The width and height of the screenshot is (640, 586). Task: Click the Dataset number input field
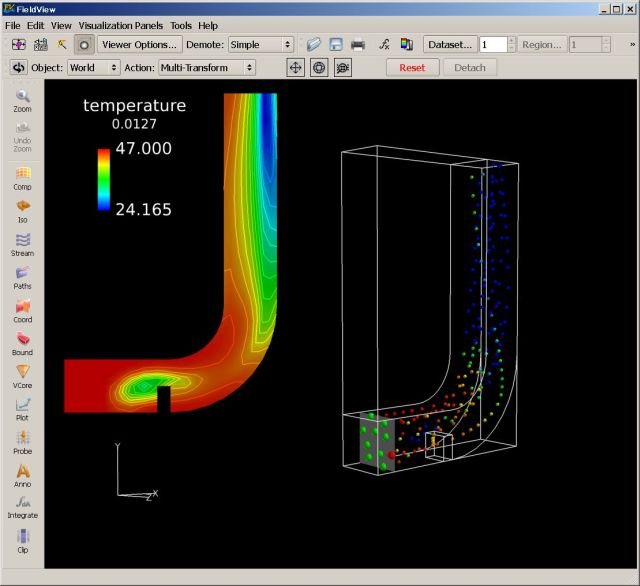tap(492, 45)
